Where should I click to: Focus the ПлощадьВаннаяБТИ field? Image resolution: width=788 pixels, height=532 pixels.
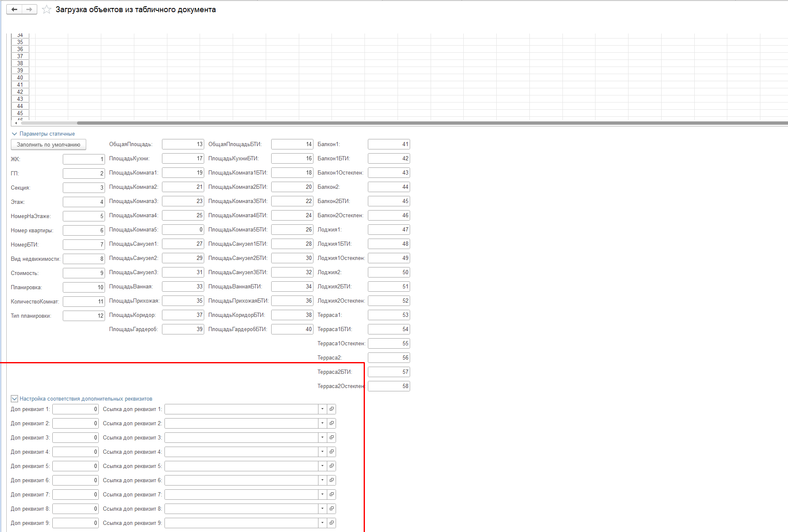pos(292,286)
